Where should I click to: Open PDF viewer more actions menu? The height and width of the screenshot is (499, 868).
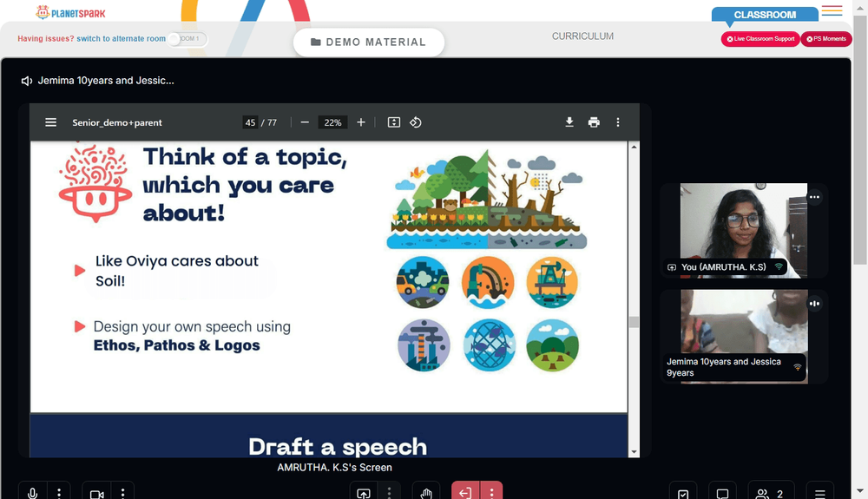[x=618, y=122]
